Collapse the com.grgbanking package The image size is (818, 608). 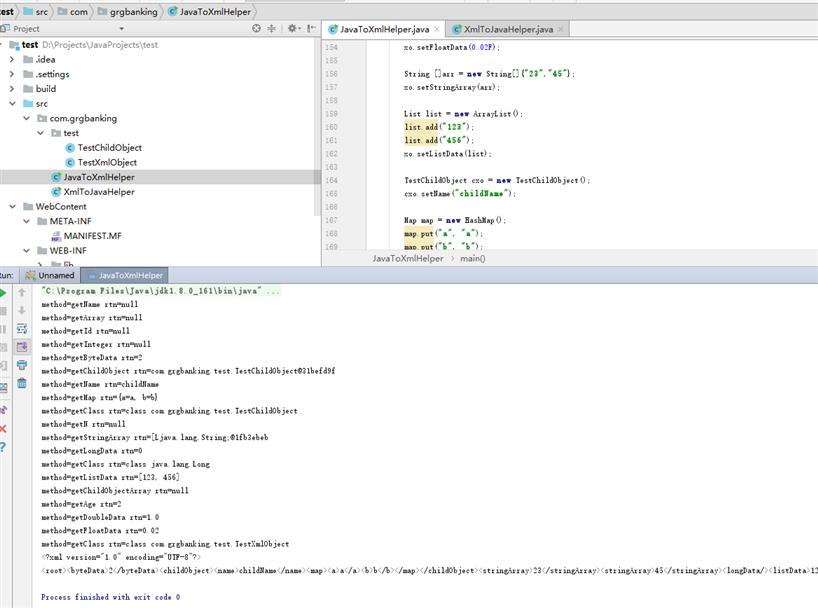click(x=26, y=118)
